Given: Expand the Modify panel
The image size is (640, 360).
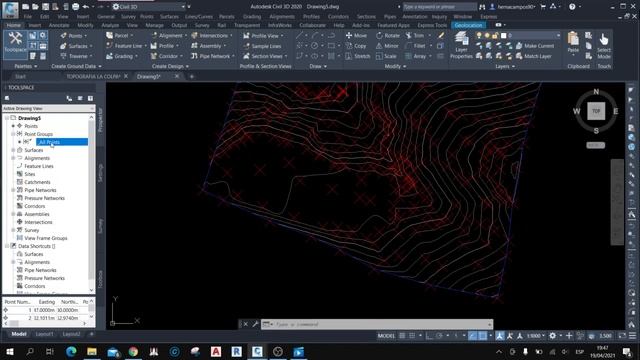Looking at the screenshot, I should click(x=395, y=66).
